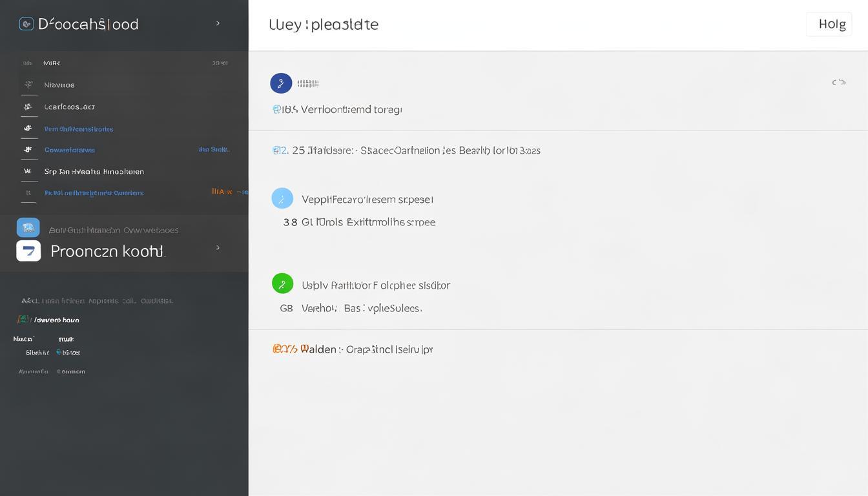
Task: Click the green round icon
Action: tap(282, 284)
